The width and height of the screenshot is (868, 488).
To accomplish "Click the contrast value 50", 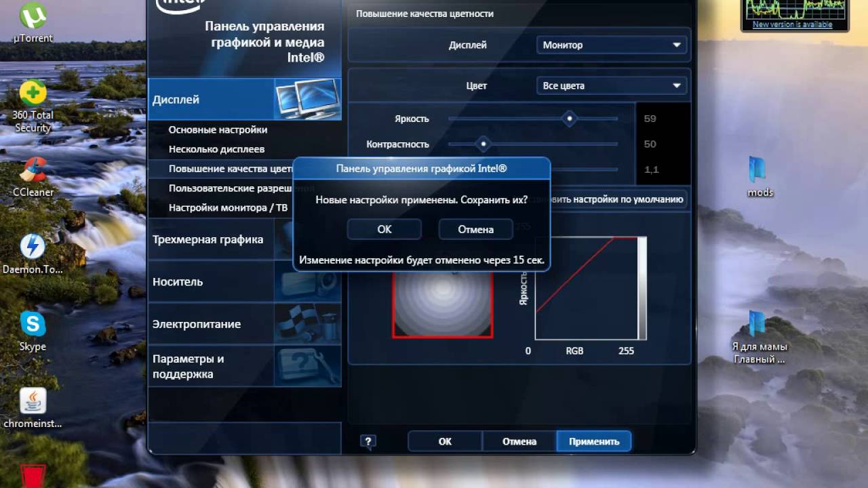I will [x=650, y=144].
